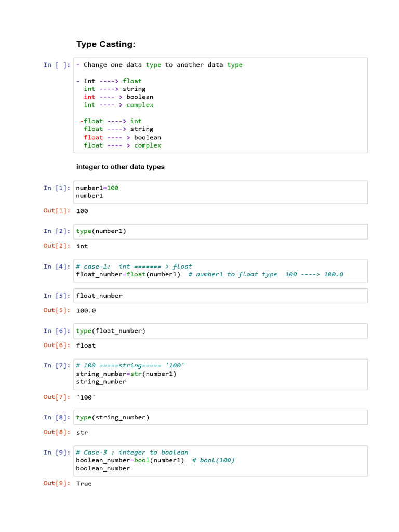
Task: Click the line 'float ----> string'
Action: point(119,129)
